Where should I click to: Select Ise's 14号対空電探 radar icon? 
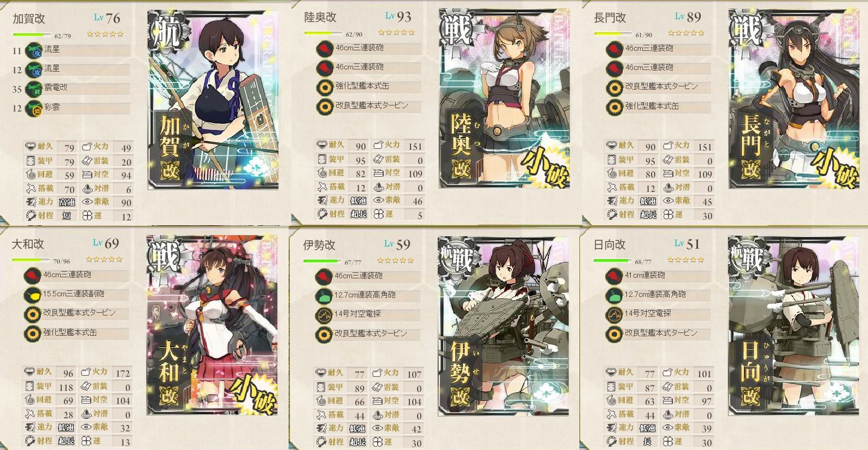325,314
